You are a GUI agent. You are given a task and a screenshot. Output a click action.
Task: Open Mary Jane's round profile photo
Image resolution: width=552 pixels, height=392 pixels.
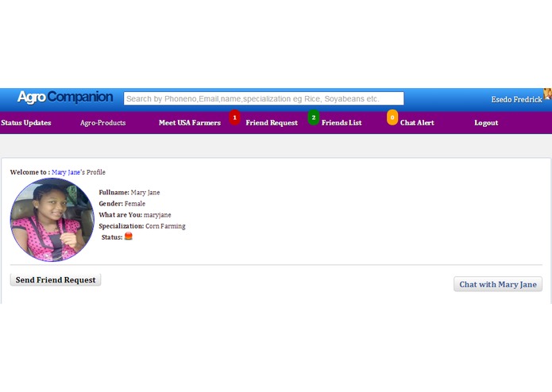click(52, 220)
